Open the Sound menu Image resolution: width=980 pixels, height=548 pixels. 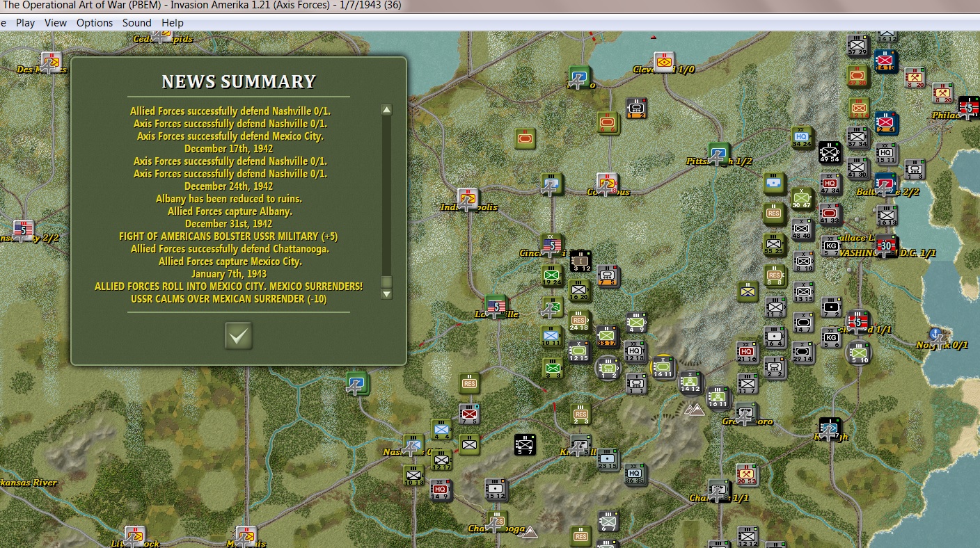point(137,22)
